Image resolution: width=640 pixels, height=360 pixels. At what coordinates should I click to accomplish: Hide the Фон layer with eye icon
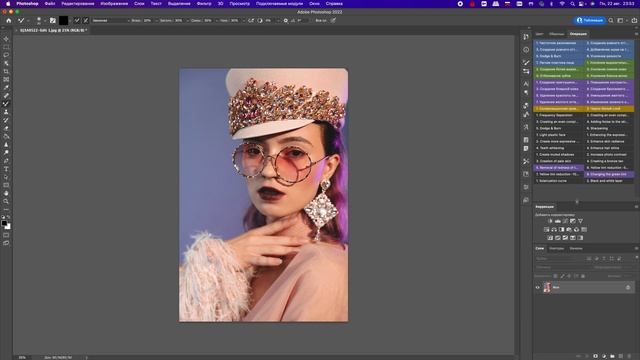[x=538, y=287]
